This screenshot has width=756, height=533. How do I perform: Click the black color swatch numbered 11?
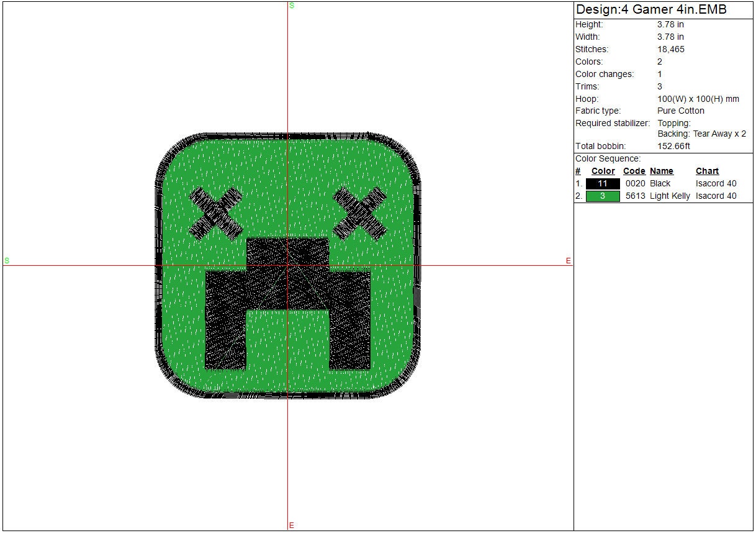[x=602, y=184]
